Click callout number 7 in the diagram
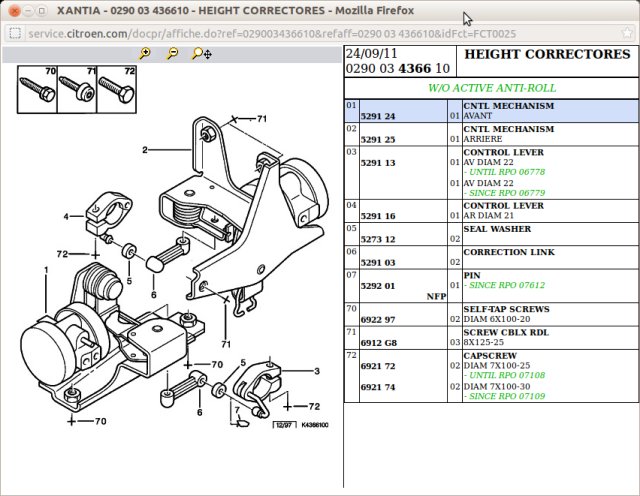Image resolution: width=640 pixels, height=496 pixels. [237, 410]
